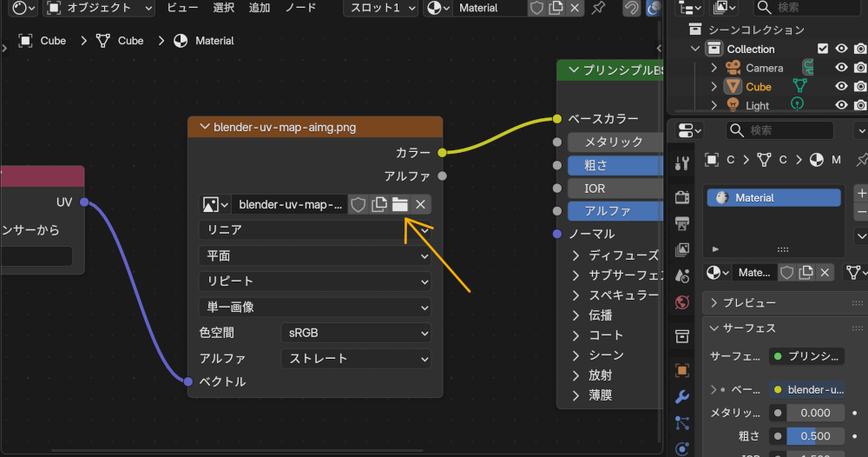Open the ストレート alpha mode dropdown

[x=356, y=359]
